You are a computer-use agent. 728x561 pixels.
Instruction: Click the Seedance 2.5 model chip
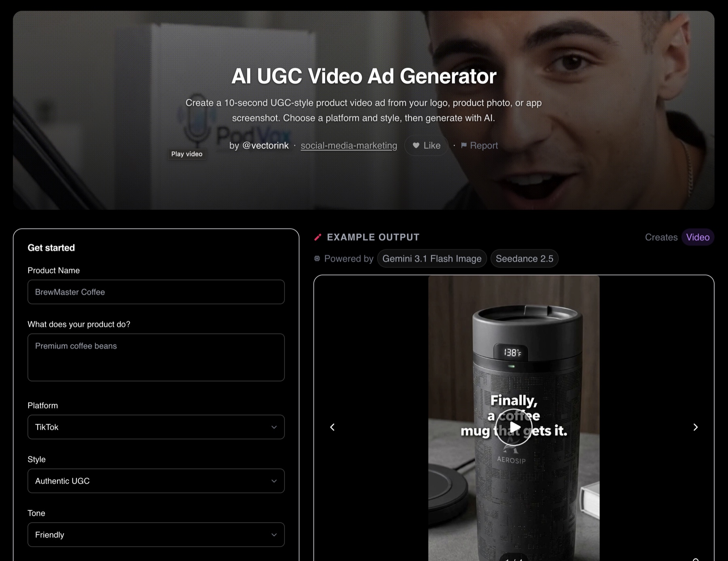pos(525,259)
